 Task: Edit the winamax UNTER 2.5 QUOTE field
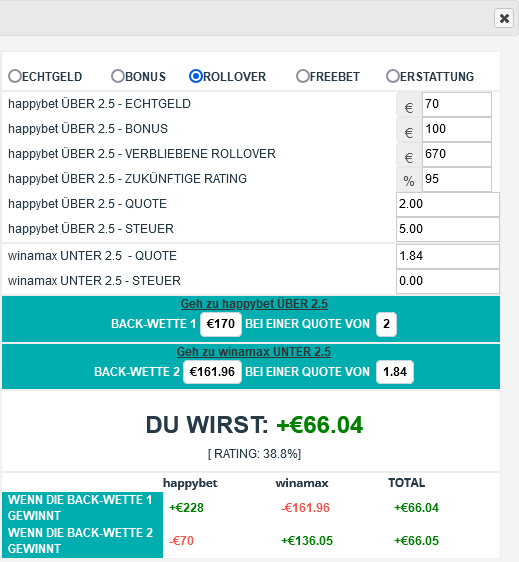[x=448, y=256]
